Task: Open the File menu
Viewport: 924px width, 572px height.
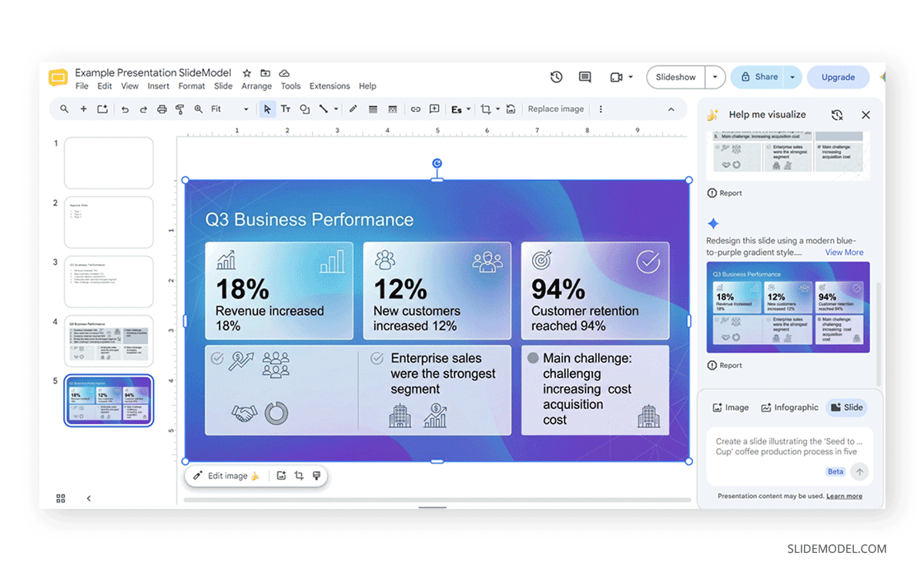Action: click(82, 86)
